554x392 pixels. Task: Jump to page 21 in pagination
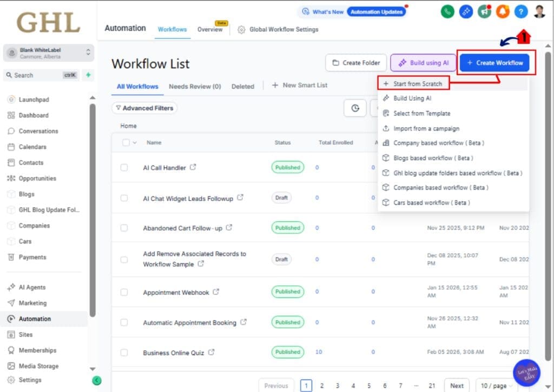[432, 386]
